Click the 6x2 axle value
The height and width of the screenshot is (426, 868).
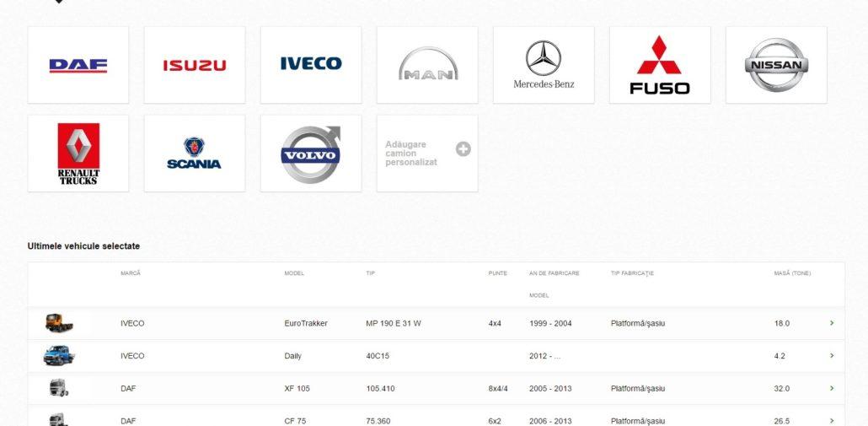(x=495, y=422)
